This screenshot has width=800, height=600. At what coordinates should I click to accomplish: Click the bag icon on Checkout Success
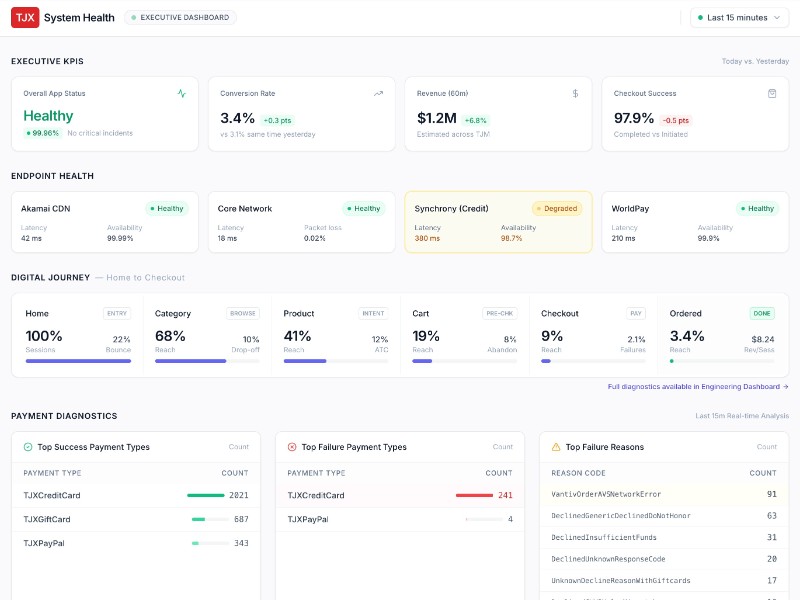coord(772,94)
